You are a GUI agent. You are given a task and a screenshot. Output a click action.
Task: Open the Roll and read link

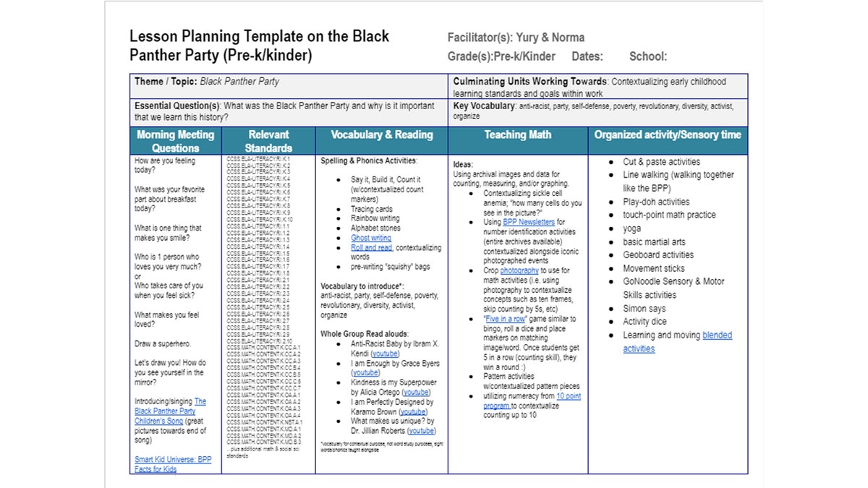pos(372,247)
